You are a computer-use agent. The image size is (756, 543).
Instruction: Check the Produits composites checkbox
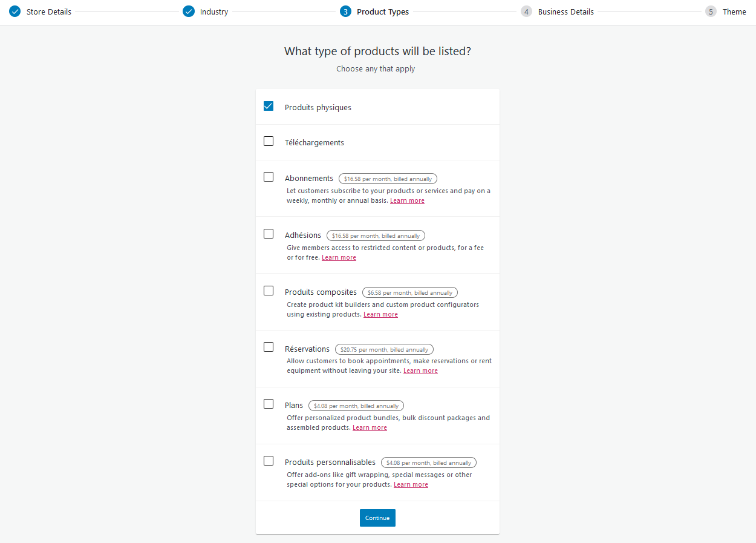[269, 290]
